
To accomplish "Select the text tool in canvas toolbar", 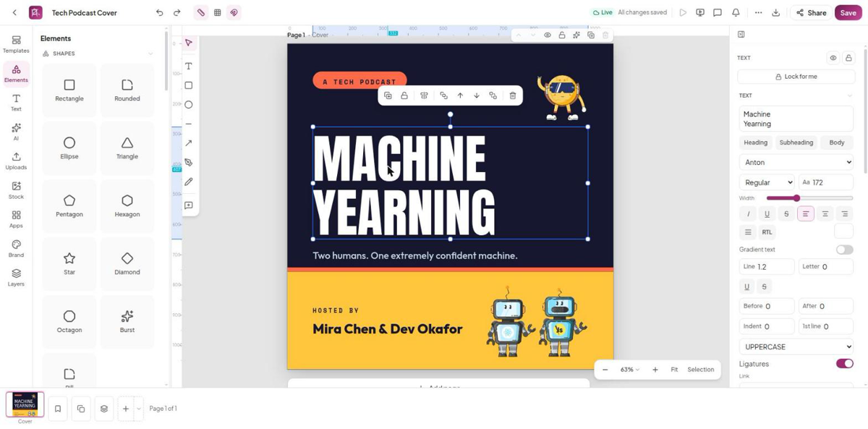I will (x=189, y=66).
